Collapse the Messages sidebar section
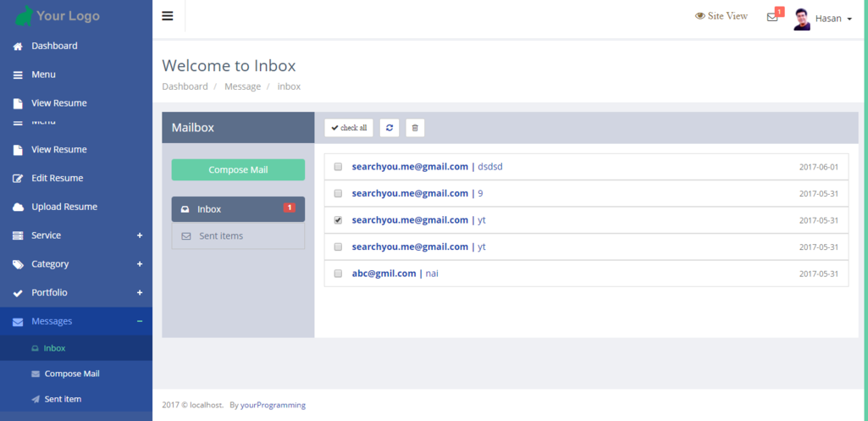This screenshot has height=421, width=868. pos(140,322)
